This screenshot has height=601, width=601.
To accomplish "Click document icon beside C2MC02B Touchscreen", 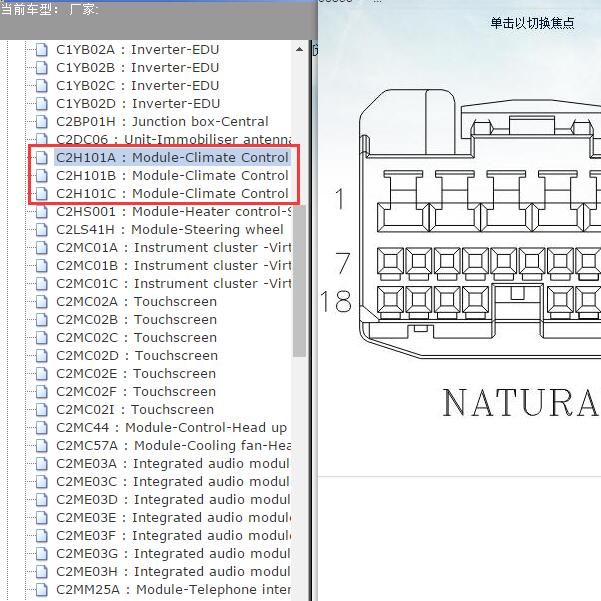I will [x=41, y=320].
